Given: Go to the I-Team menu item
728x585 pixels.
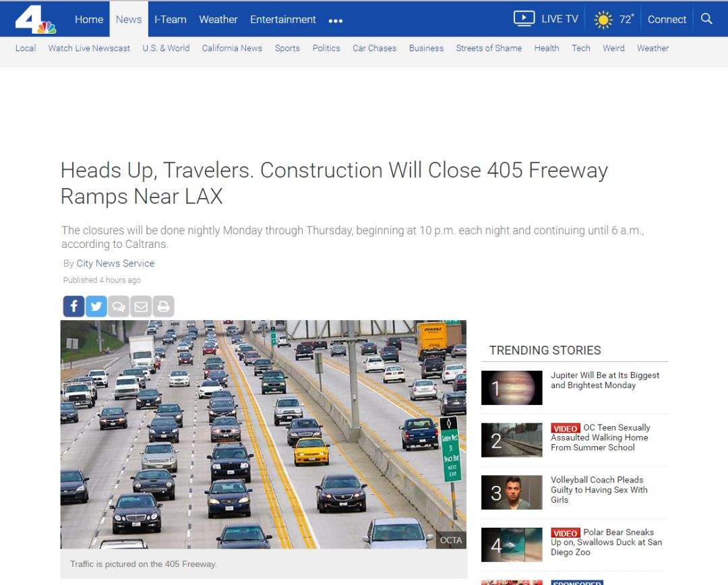Looking at the screenshot, I should point(171,20).
